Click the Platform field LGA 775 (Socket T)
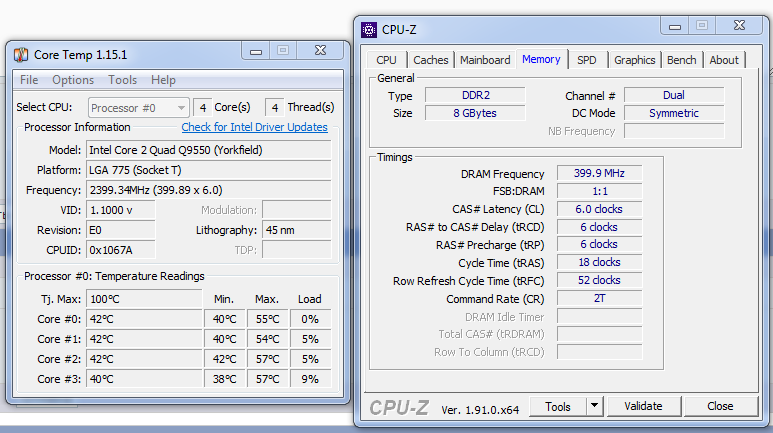 tap(209, 170)
